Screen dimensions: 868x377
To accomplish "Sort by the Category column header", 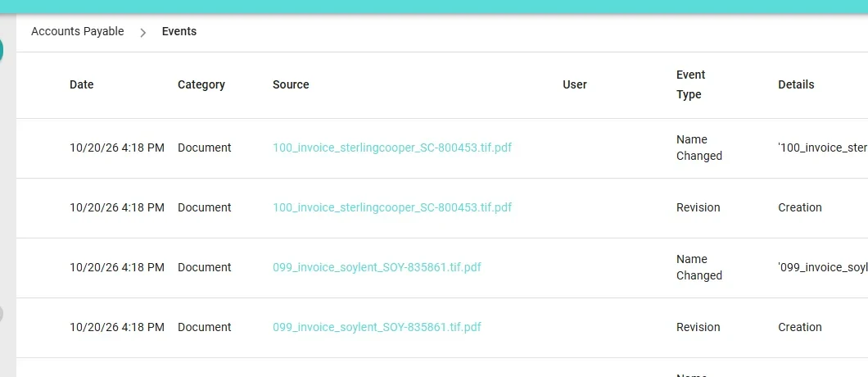I will pyautogui.click(x=201, y=85).
